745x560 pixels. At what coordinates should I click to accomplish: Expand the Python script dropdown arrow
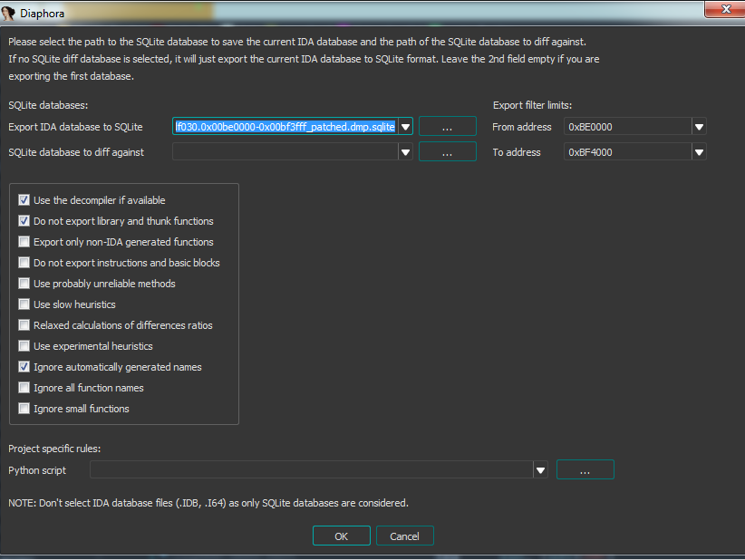(x=540, y=470)
